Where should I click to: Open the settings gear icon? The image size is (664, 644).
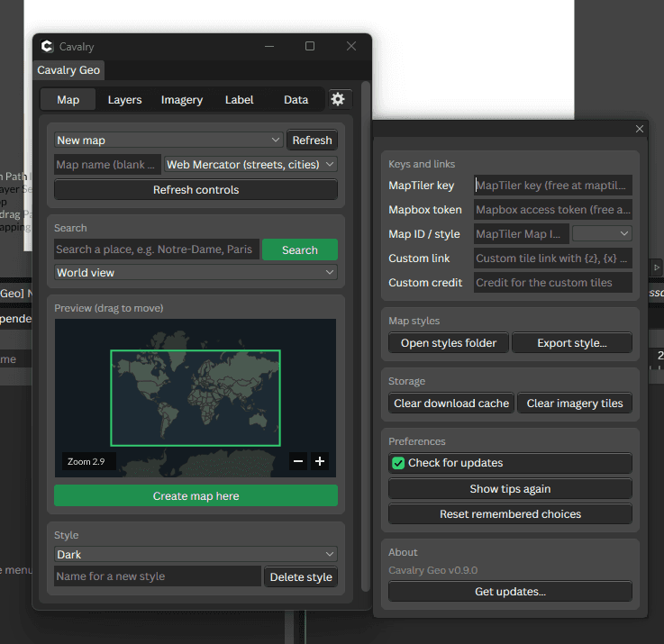point(338,99)
